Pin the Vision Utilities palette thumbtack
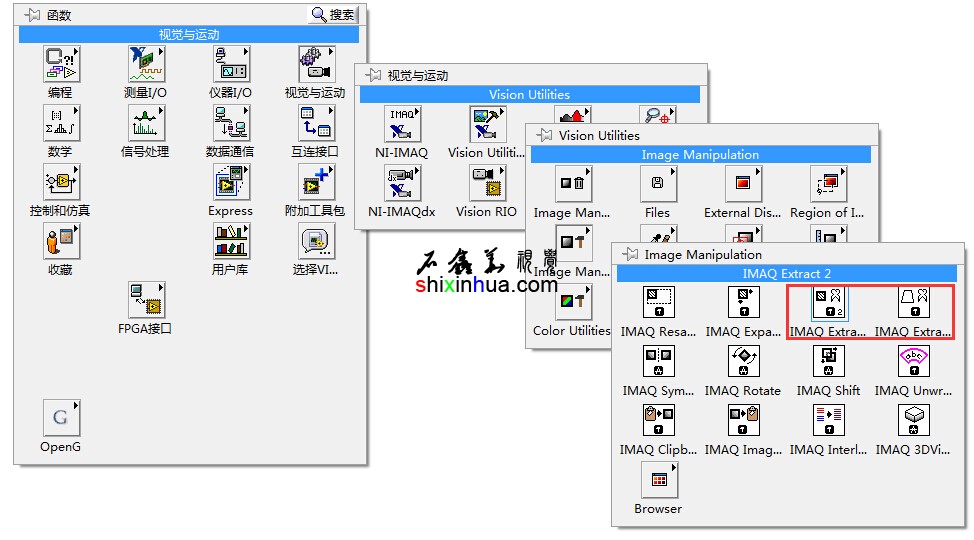The image size is (974, 540). [x=543, y=135]
